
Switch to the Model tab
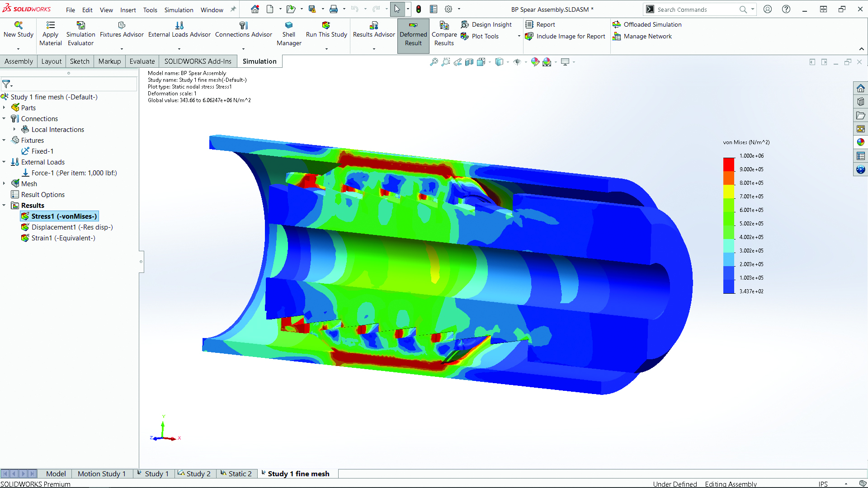coord(56,474)
